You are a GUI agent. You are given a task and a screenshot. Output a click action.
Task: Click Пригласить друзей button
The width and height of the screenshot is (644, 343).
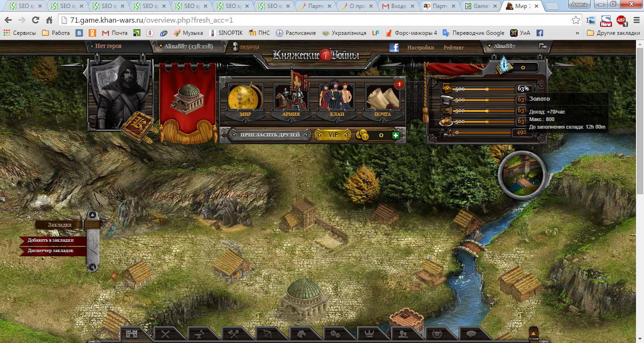coord(270,135)
